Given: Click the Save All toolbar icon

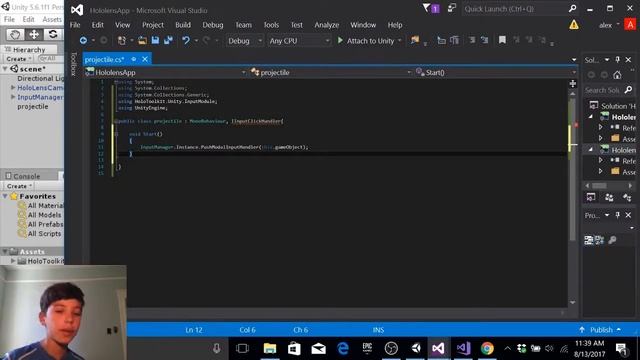Looking at the screenshot, I should [168, 40].
